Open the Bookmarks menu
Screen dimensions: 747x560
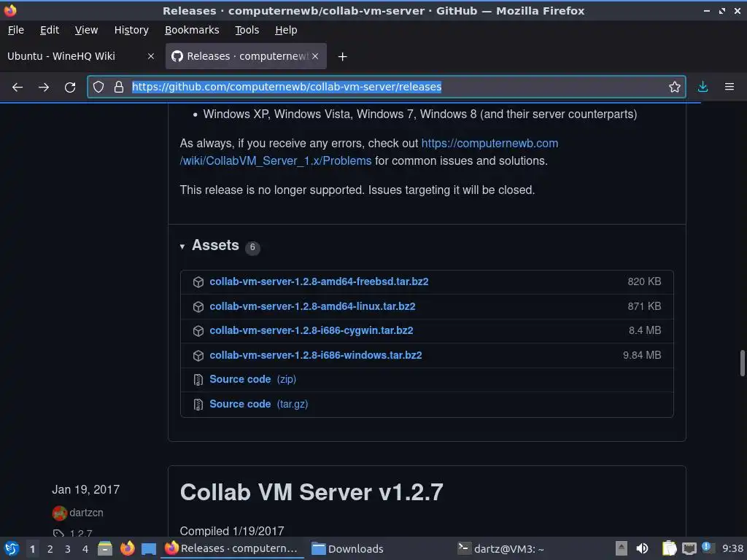192,30
